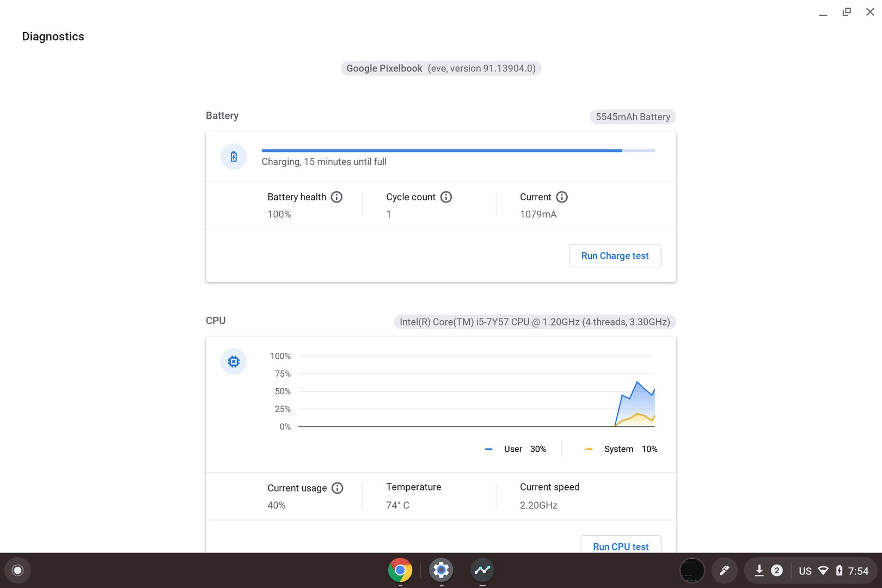Click the CPU section heading
Image resolution: width=882 pixels, height=588 pixels.
216,321
